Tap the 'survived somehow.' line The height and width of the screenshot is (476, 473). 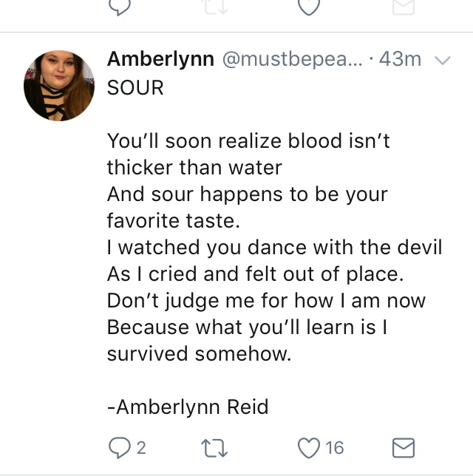click(199, 353)
